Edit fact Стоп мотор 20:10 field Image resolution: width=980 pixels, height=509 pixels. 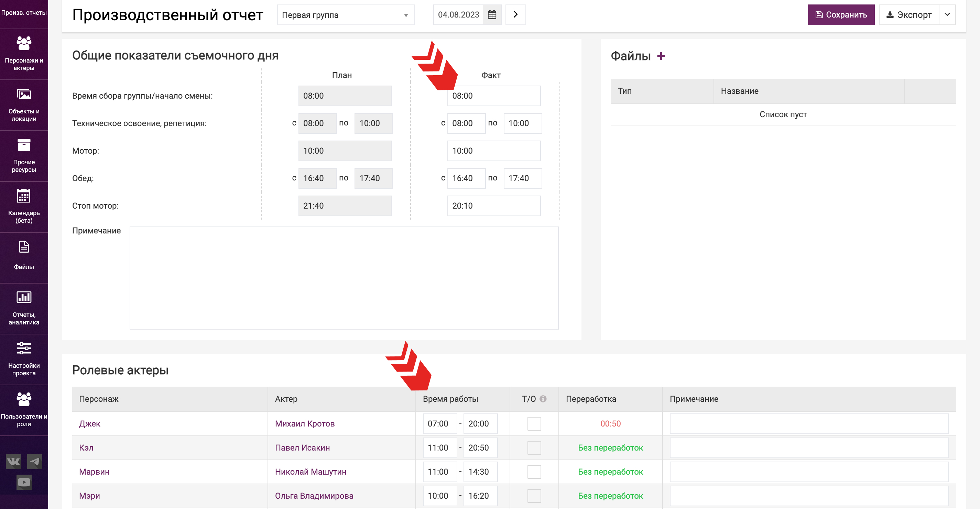494,206
